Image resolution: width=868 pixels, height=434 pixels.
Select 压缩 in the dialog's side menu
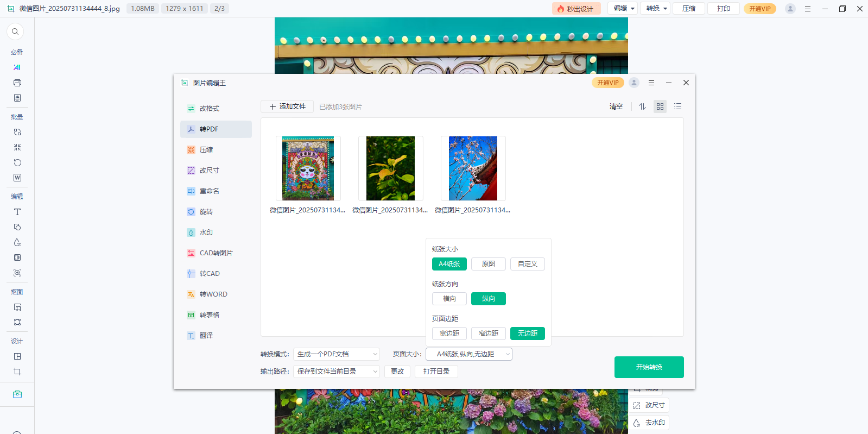(206, 150)
